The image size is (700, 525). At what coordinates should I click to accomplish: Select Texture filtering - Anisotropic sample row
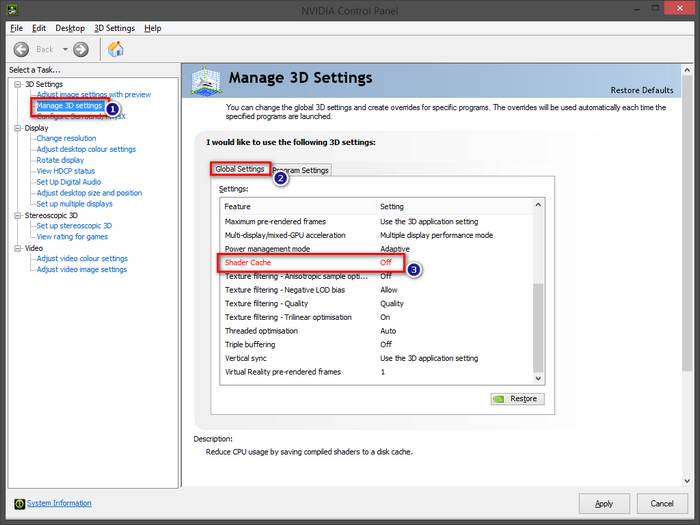click(376, 276)
